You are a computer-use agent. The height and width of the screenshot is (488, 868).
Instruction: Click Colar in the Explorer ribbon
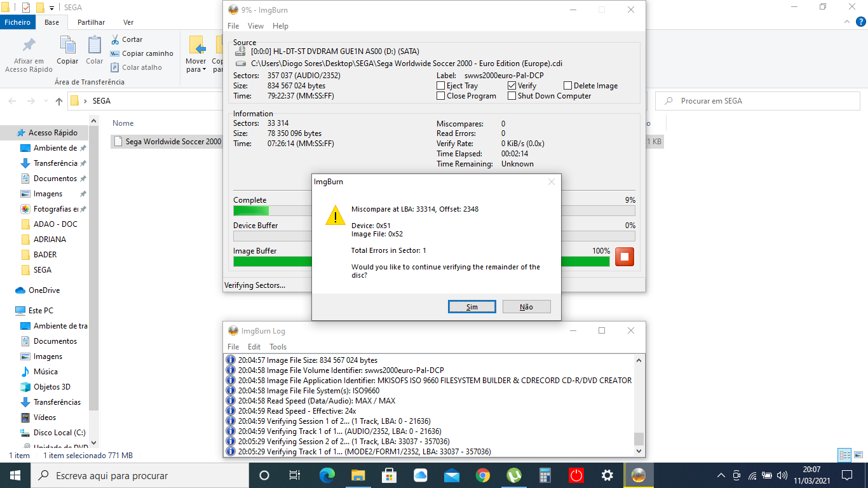point(95,50)
